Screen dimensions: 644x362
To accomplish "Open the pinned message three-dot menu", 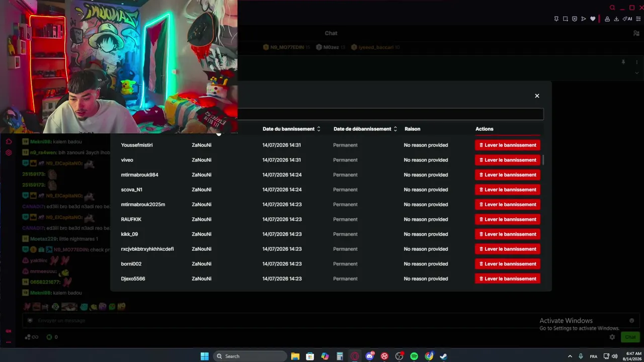I will (x=636, y=62).
